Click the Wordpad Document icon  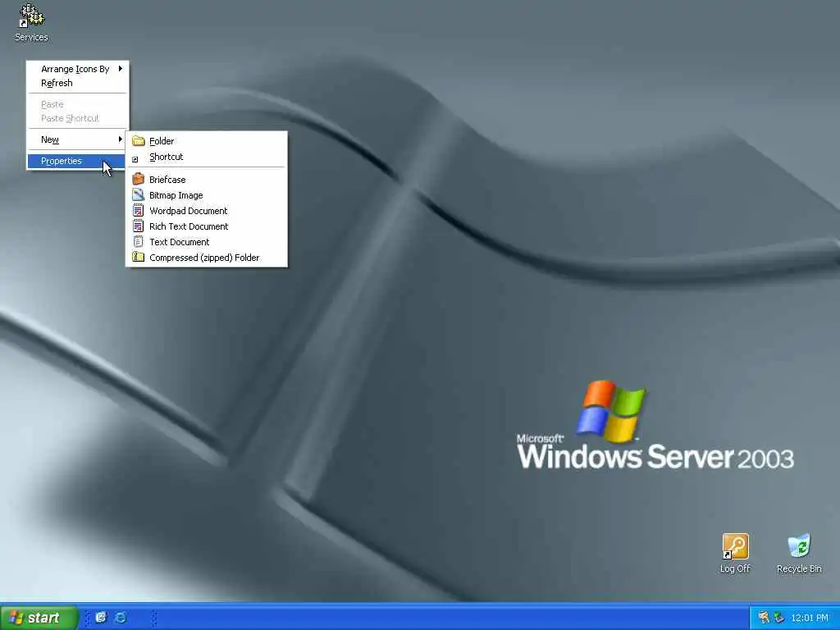click(138, 210)
